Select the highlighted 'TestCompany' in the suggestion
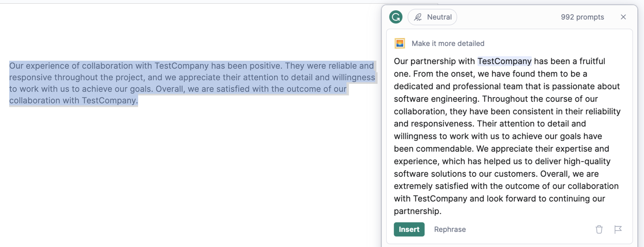Image resolution: width=644 pixels, height=247 pixels. tap(504, 61)
